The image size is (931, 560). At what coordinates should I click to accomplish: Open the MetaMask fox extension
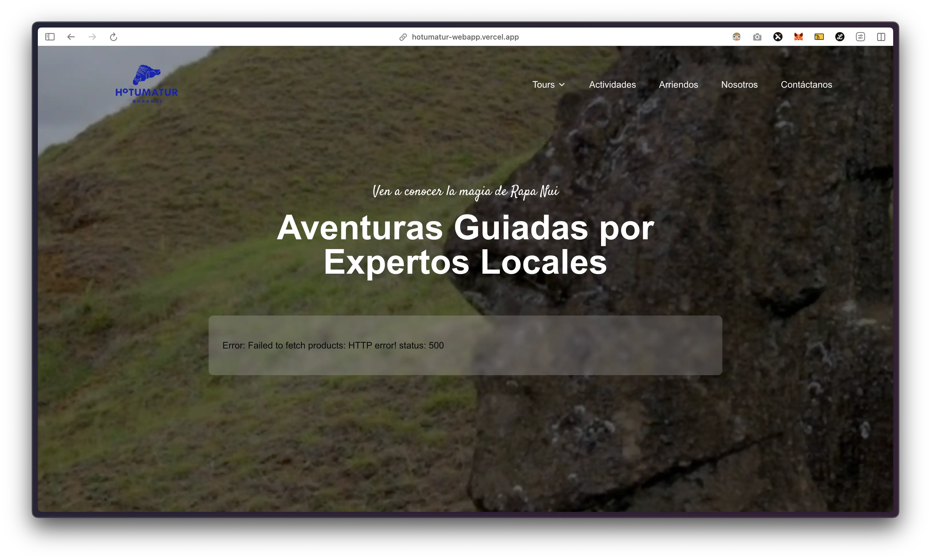pyautogui.click(x=798, y=37)
